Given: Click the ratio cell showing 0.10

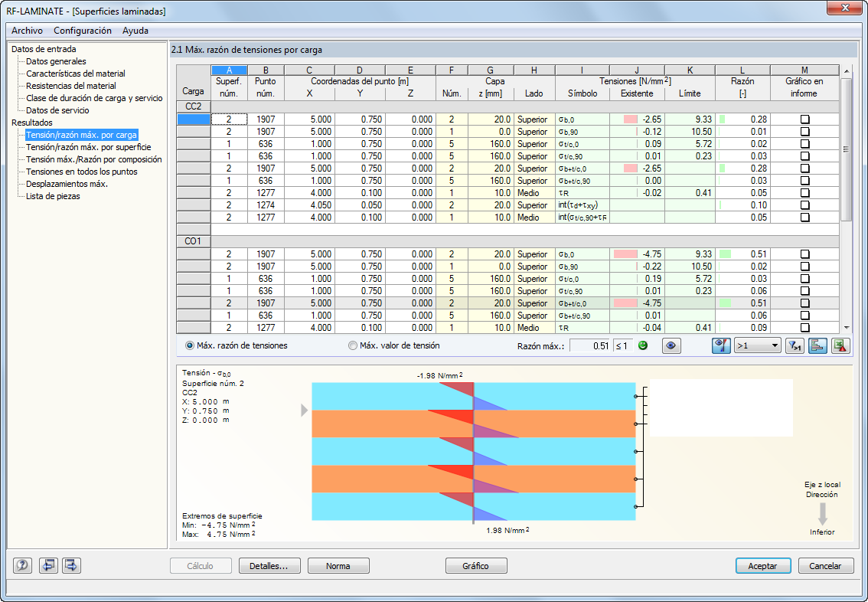Looking at the screenshot, I should tap(742, 205).
